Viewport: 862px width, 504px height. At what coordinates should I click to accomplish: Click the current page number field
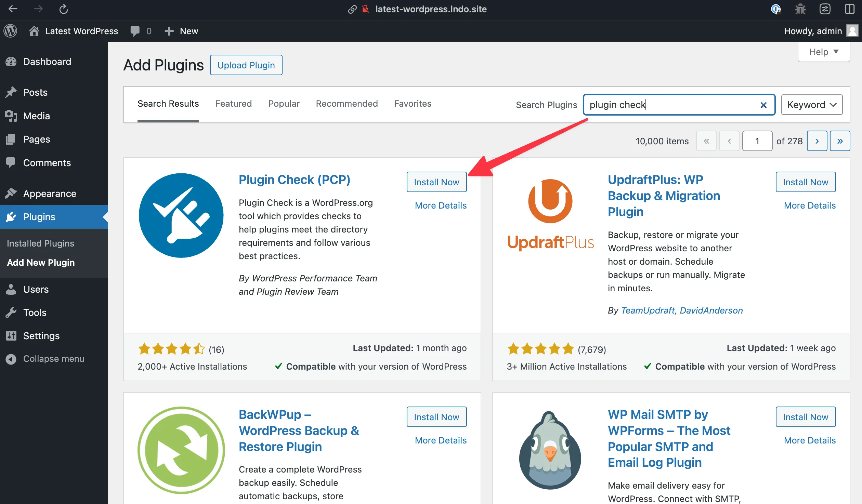click(757, 141)
